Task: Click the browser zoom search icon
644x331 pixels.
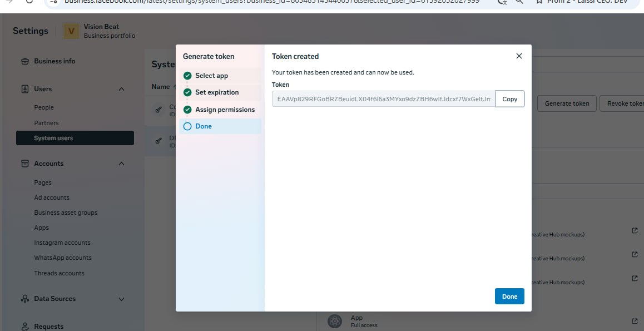Action: click(x=519, y=2)
